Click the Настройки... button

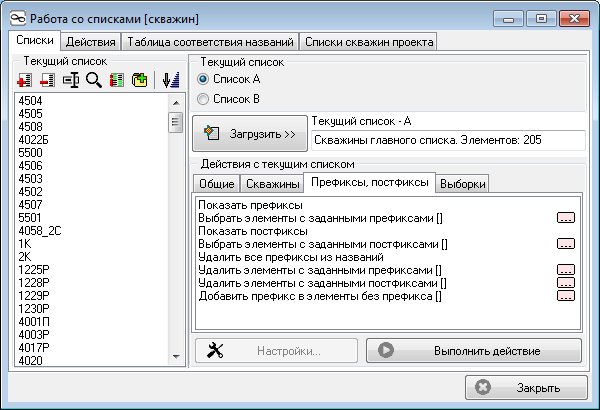coord(276,351)
